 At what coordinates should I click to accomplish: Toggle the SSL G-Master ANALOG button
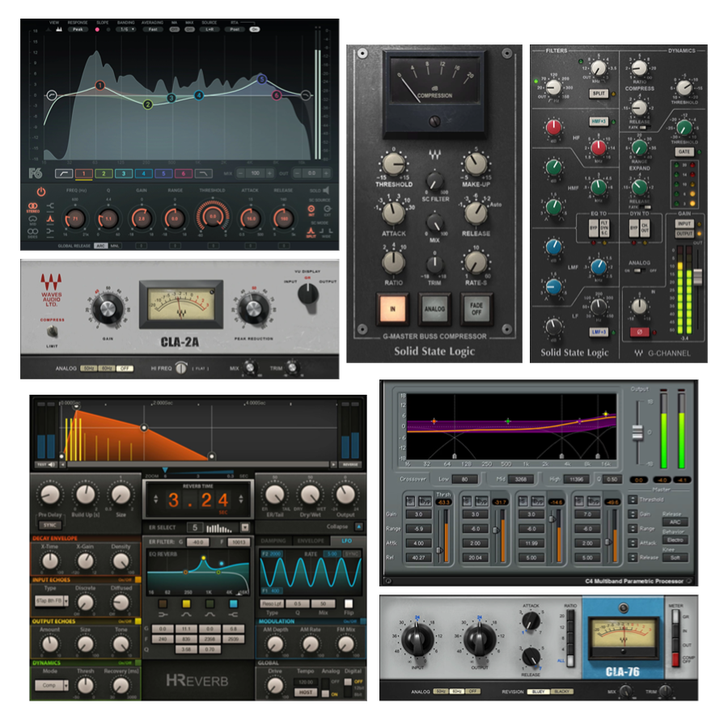434,309
